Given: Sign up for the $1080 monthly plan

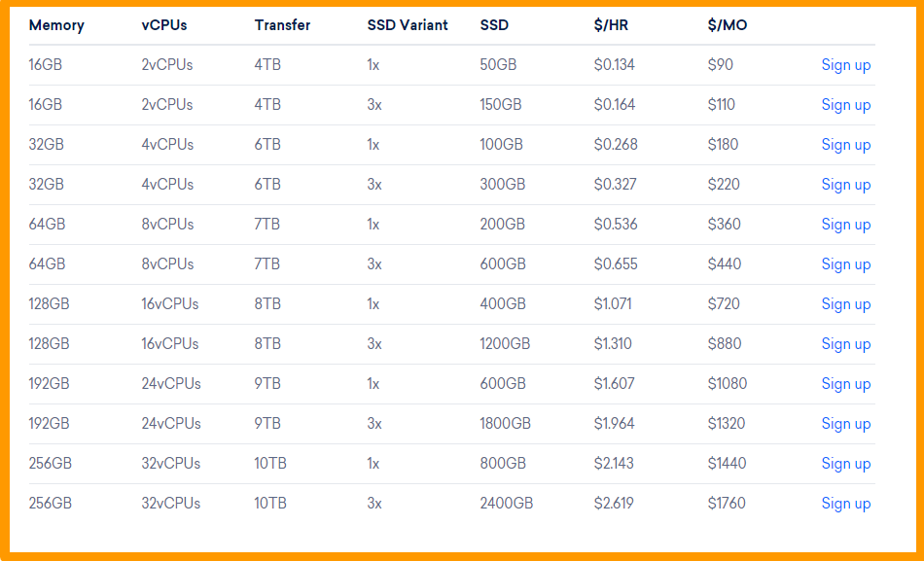Looking at the screenshot, I should [x=845, y=384].
